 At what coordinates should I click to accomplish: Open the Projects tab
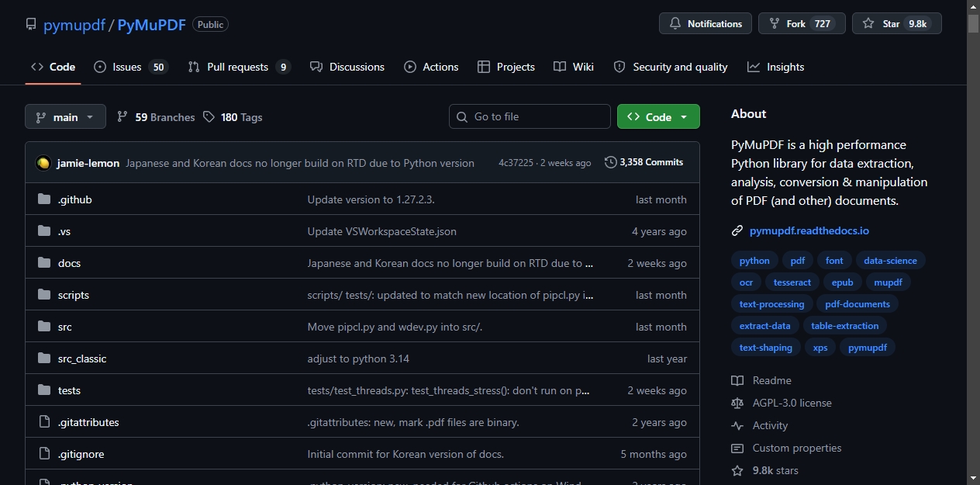click(506, 67)
